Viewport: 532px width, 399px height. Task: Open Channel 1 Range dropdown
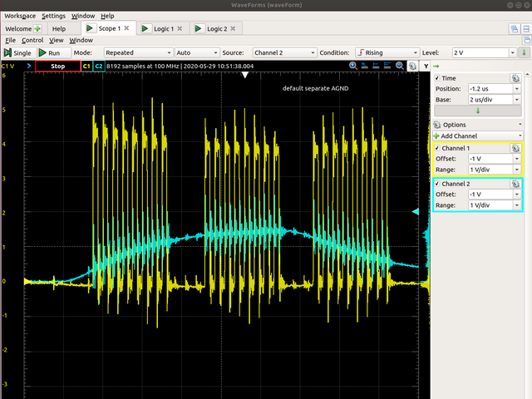click(517, 170)
